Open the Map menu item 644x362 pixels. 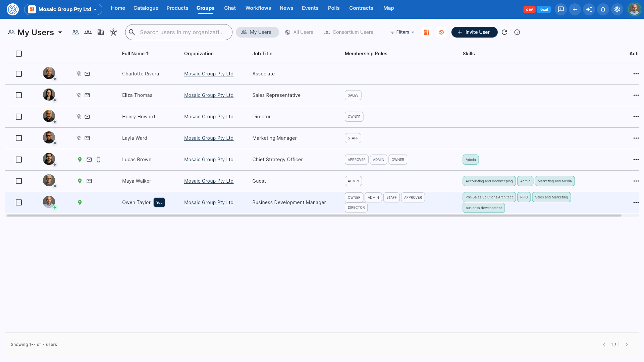click(388, 8)
